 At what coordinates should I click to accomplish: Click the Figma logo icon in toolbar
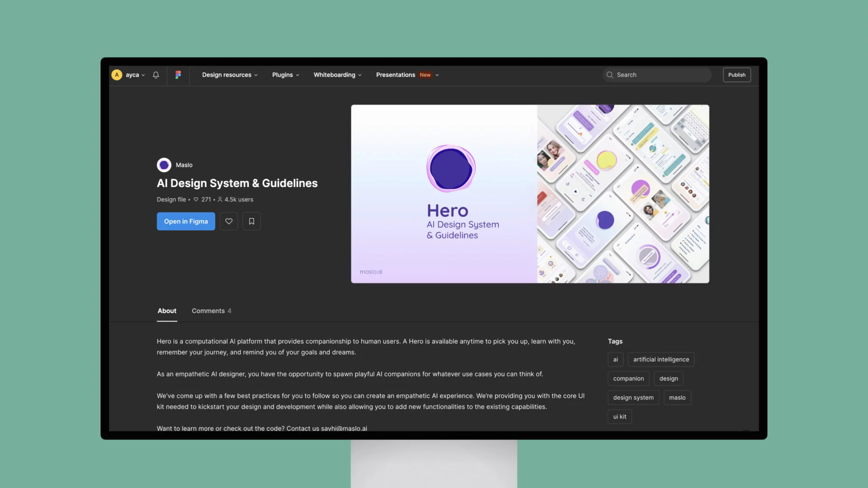tap(178, 75)
